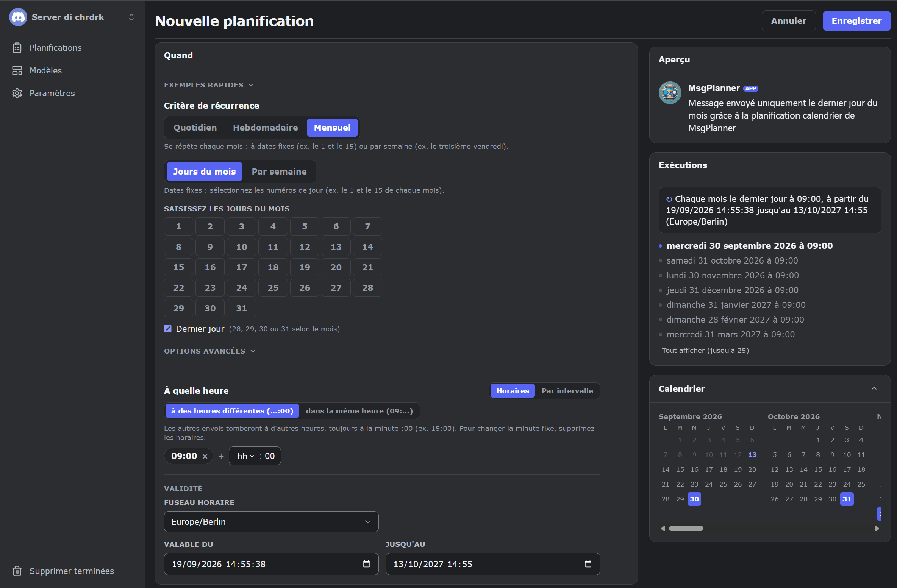This screenshot has height=588, width=897.
Task: Click the Enregistrer button
Action: pyautogui.click(x=856, y=21)
